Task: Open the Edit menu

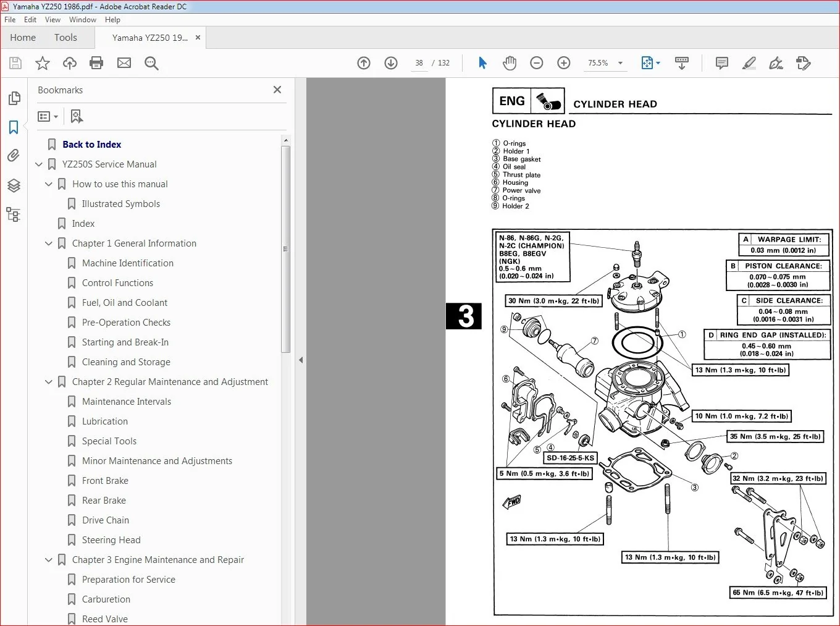Action: pos(30,20)
